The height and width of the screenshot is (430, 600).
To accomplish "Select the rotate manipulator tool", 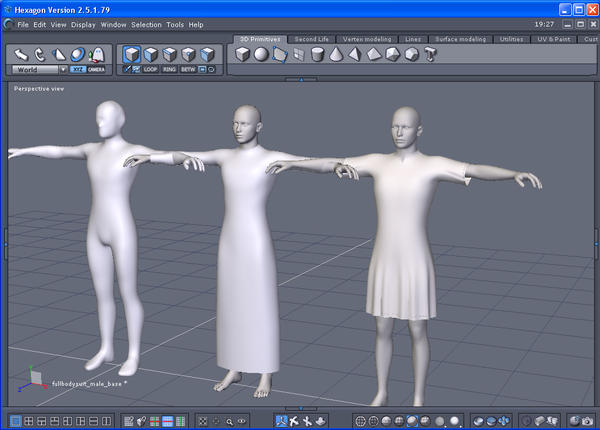I will point(40,54).
